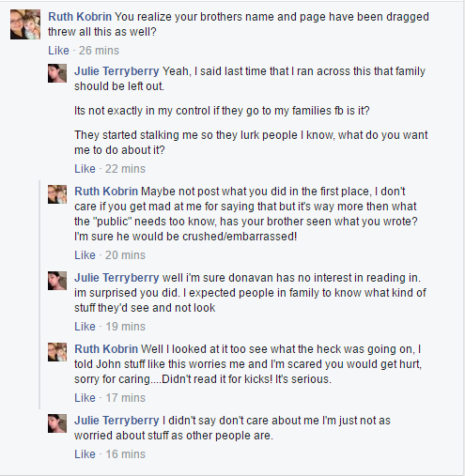Like the comment posted 26 mins ago
The height and width of the screenshot is (476, 465).
point(58,51)
